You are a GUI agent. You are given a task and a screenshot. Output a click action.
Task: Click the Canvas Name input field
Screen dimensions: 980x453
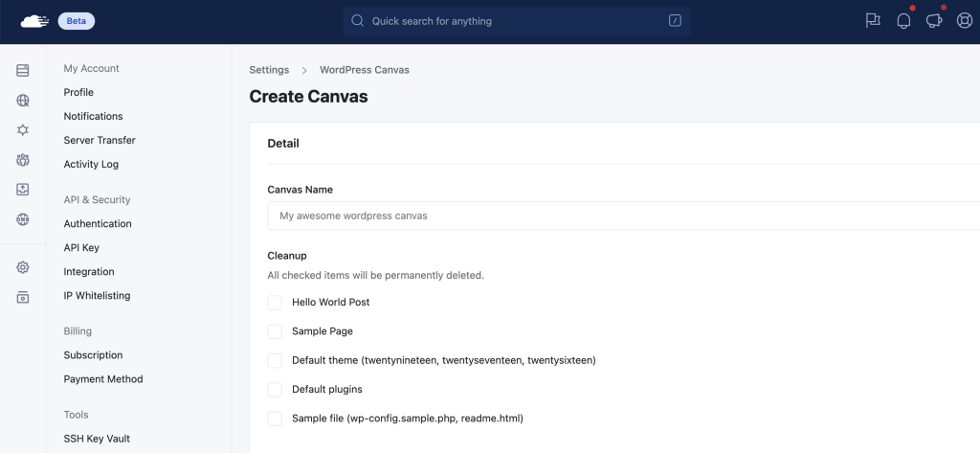tap(624, 215)
